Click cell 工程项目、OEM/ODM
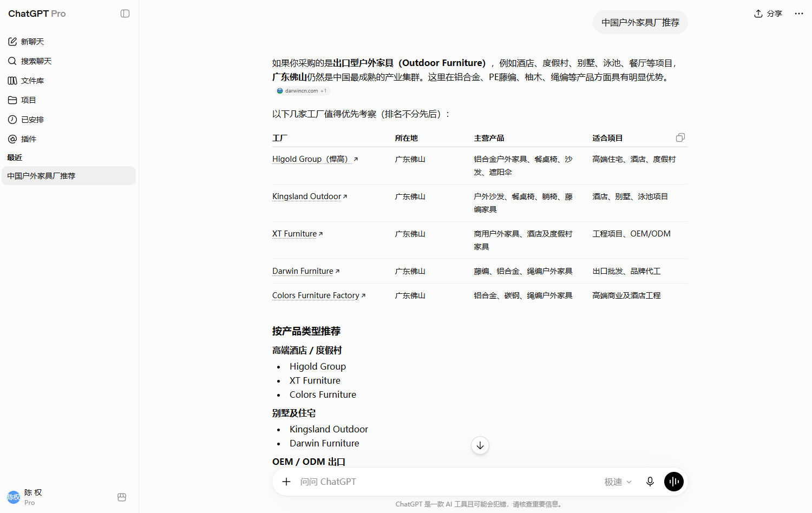Viewport: 812px width, 513px height. (631, 234)
